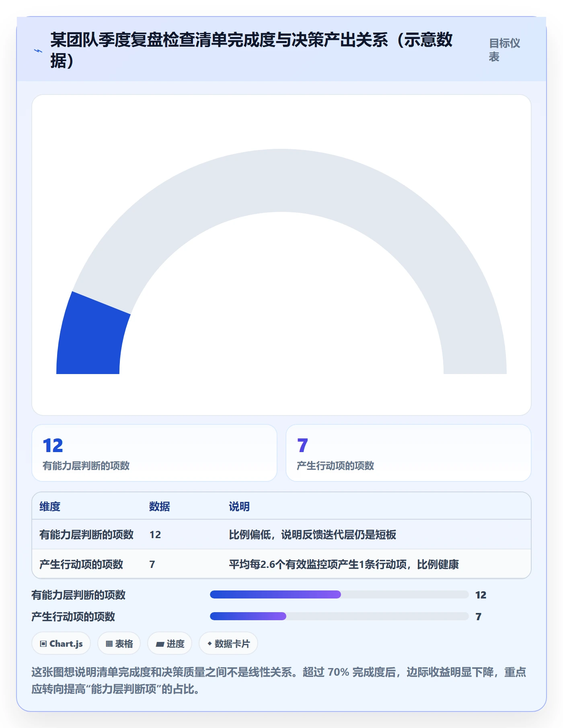This screenshot has height=728, width=563.
Task: Click the lightning icon beside the title
Action: pos(38,51)
